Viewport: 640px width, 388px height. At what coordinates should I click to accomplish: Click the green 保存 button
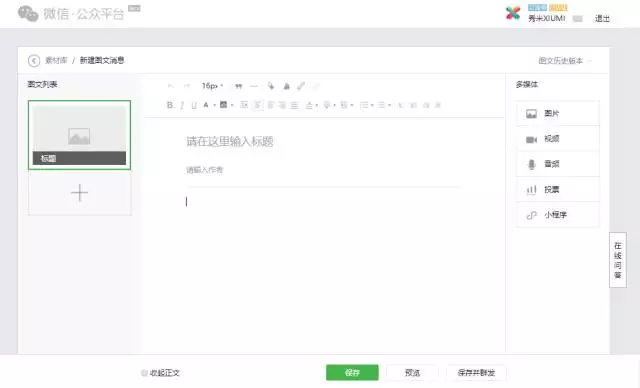[352, 372]
